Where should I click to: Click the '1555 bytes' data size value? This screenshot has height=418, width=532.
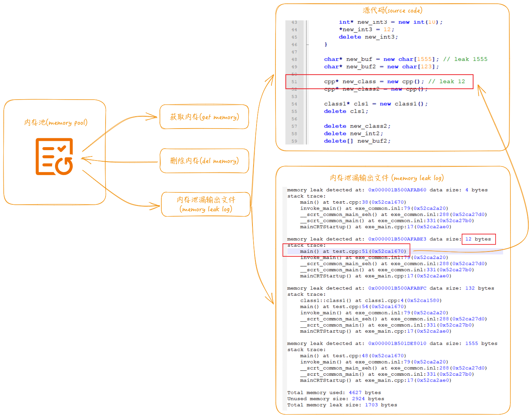tap(481, 344)
